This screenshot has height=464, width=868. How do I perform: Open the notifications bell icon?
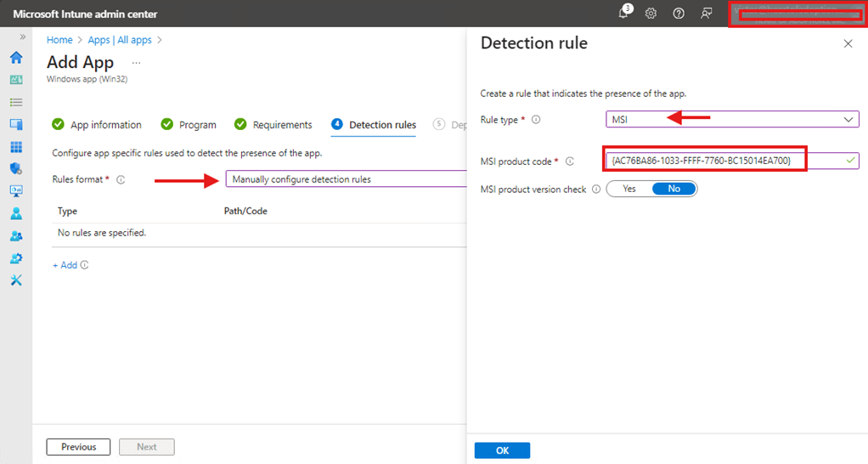coord(624,12)
